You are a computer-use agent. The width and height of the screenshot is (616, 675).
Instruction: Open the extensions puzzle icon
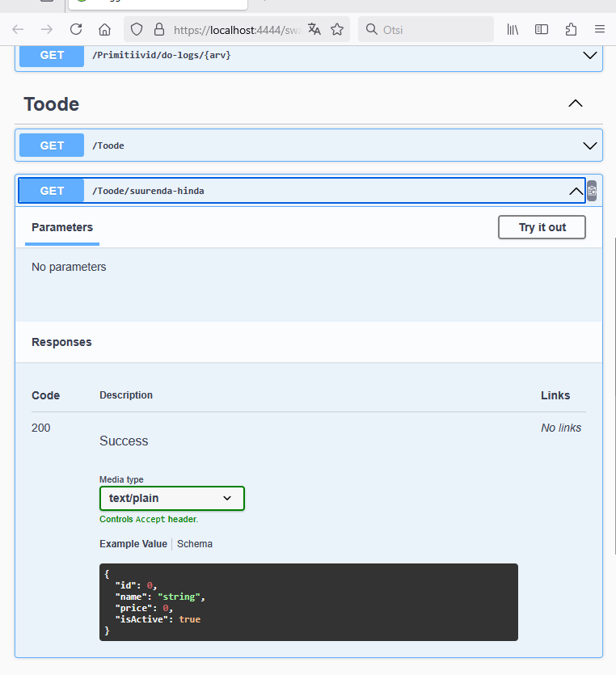[x=571, y=30]
